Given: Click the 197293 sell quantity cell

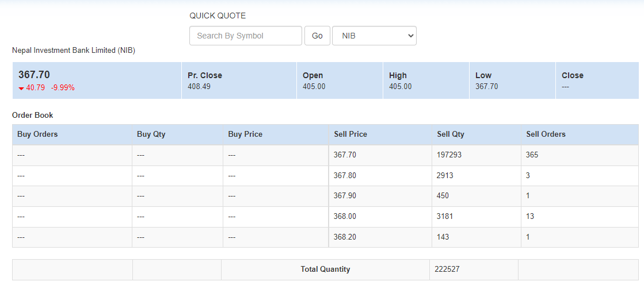Looking at the screenshot, I should (449, 155).
